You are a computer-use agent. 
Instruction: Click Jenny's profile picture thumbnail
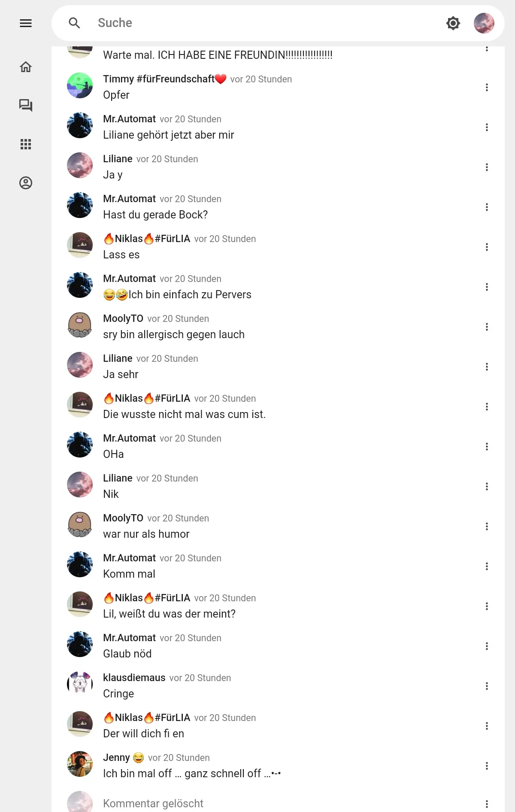point(80,764)
